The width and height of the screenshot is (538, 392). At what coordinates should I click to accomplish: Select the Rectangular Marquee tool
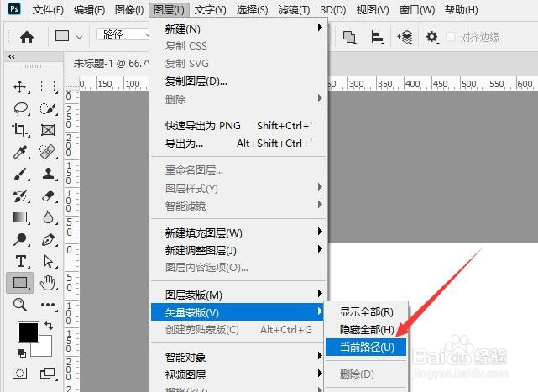point(48,86)
